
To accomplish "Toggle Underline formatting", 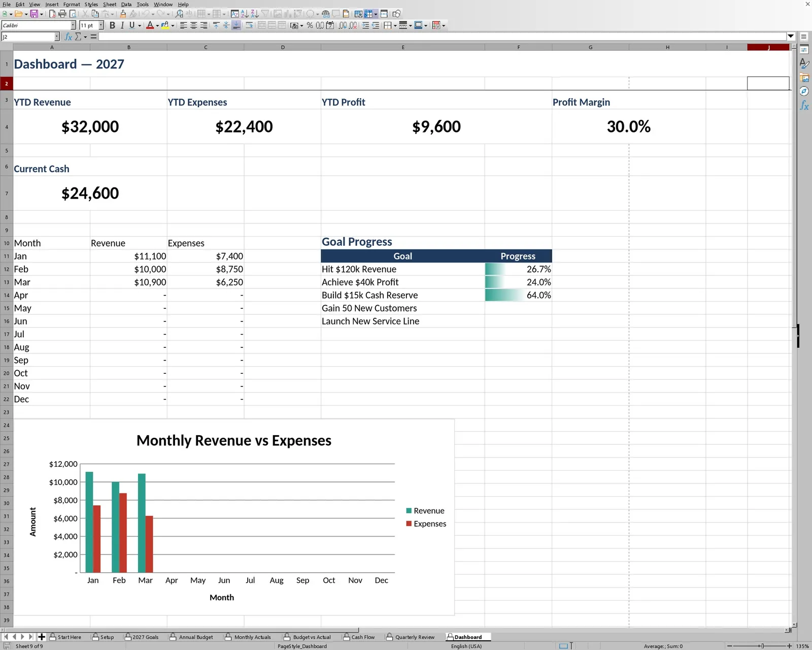I will coord(132,25).
